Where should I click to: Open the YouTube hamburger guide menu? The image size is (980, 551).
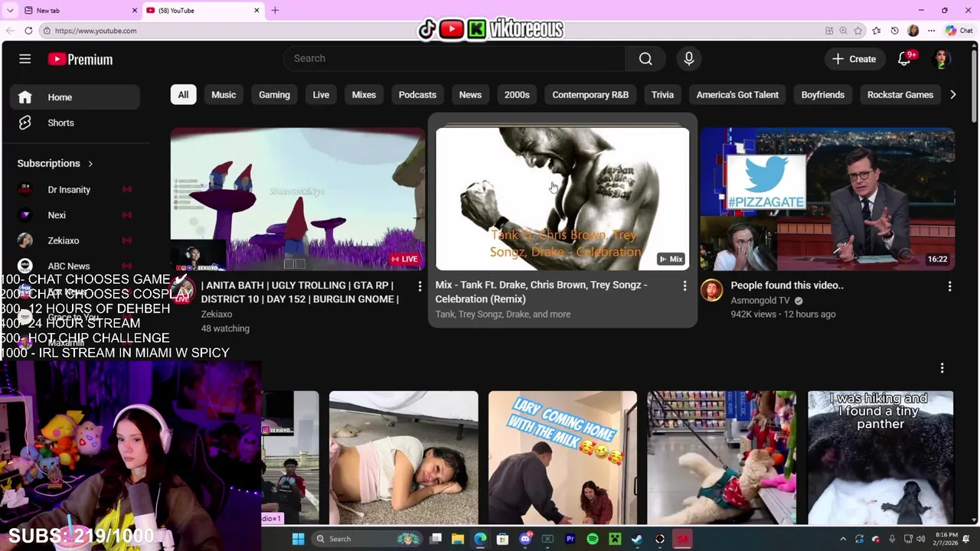pyautogui.click(x=24, y=59)
